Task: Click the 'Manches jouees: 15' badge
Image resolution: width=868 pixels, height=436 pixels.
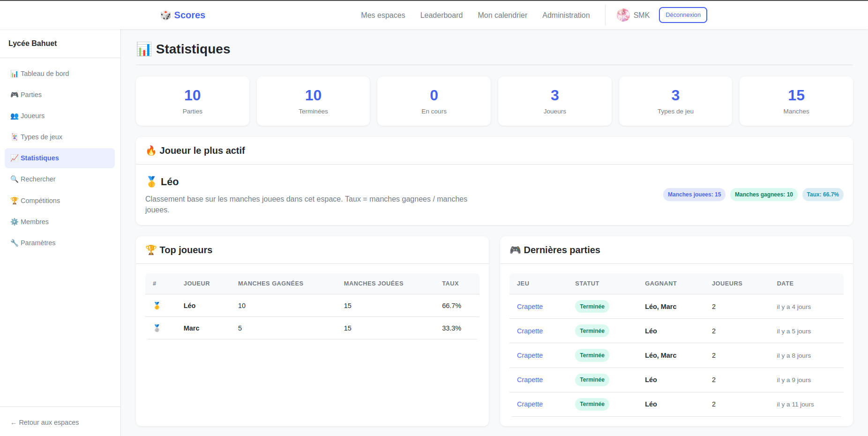Action: coord(694,195)
